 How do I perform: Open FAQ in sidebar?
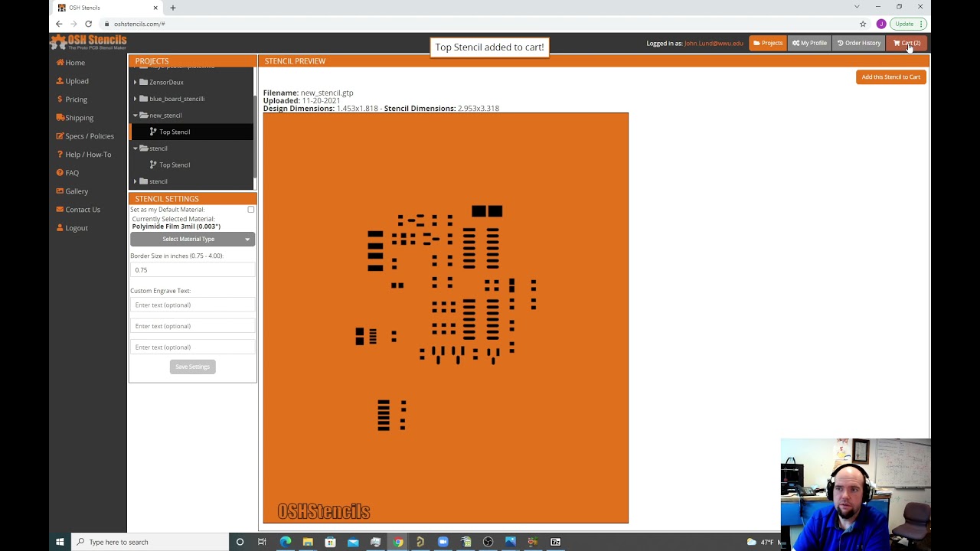pos(67,173)
